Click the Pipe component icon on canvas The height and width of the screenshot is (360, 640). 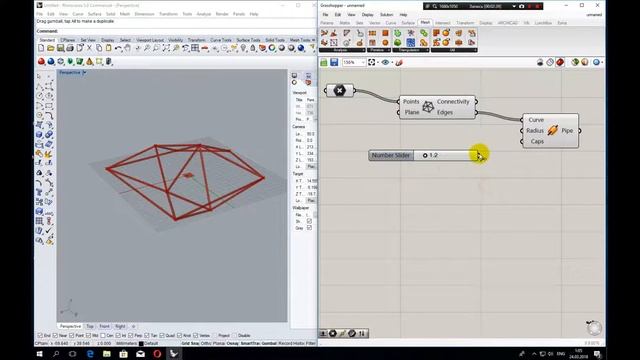click(x=553, y=131)
